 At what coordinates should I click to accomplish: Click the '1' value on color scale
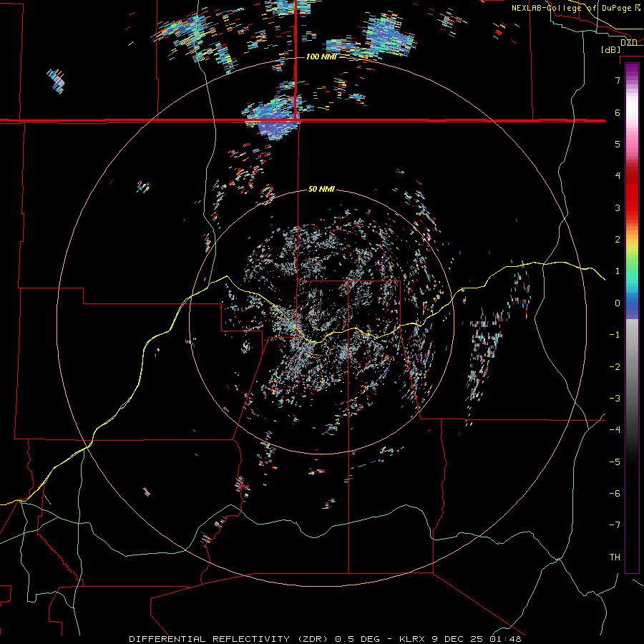click(x=618, y=270)
